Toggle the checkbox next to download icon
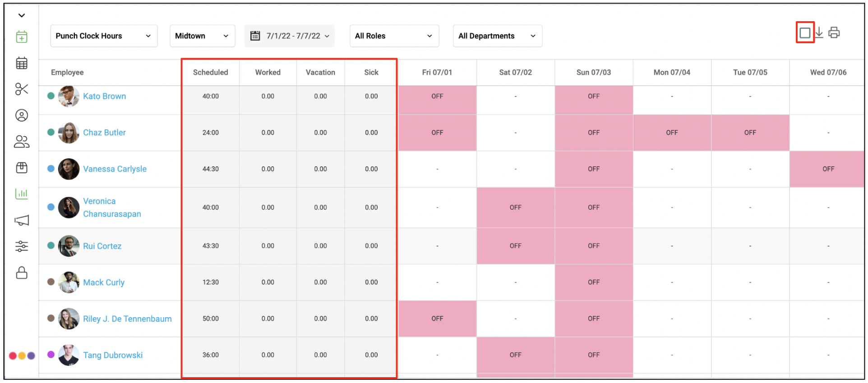This screenshot has height=383, width=868. [805, 32]
